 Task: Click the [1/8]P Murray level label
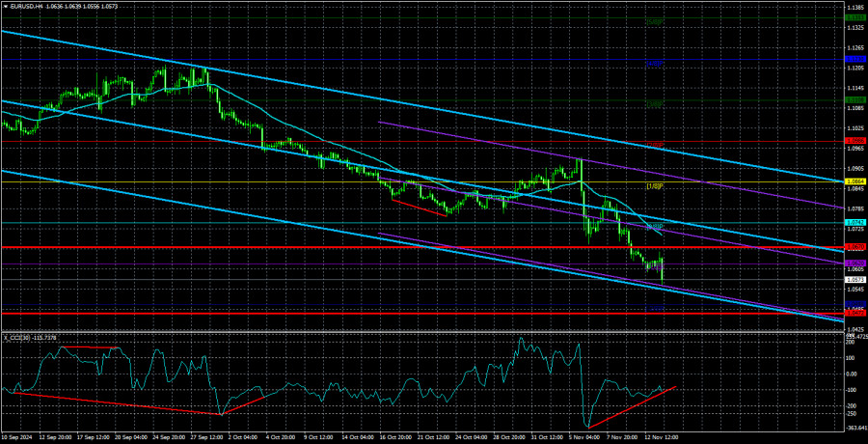coord(655,185)
